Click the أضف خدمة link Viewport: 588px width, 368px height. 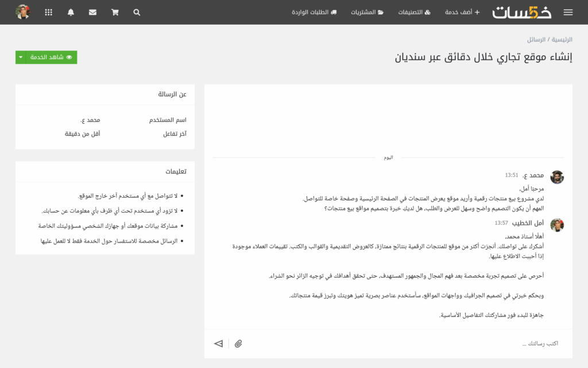(x=462, y=11)
